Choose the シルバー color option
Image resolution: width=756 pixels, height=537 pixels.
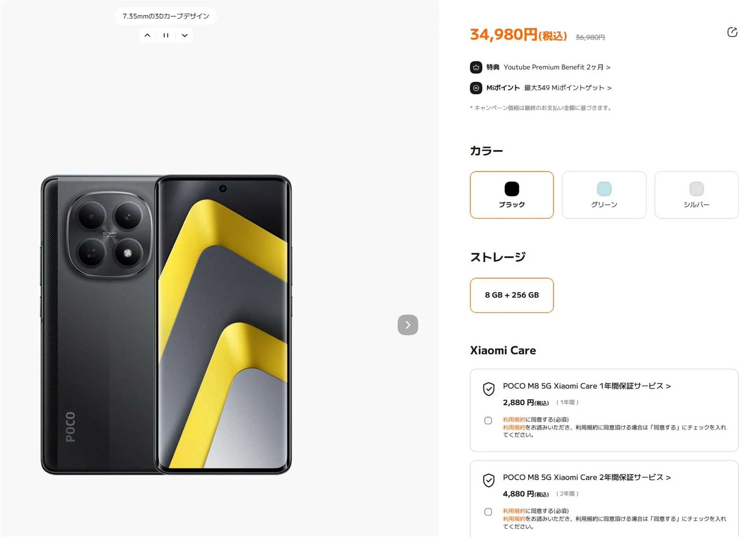tap(696, 195)
